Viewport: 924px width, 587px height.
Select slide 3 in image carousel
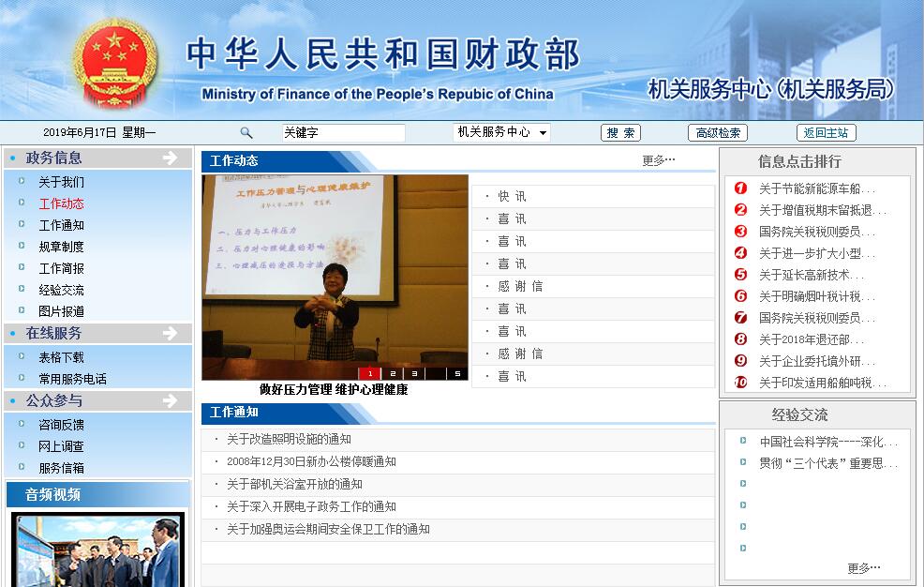(x=414, y=373)
